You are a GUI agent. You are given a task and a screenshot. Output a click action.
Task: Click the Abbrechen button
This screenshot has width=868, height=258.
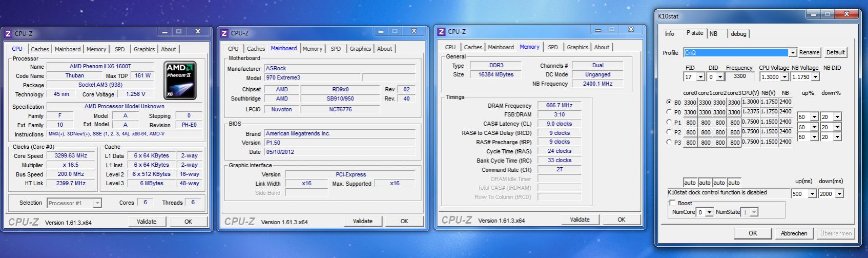point(794,233)
